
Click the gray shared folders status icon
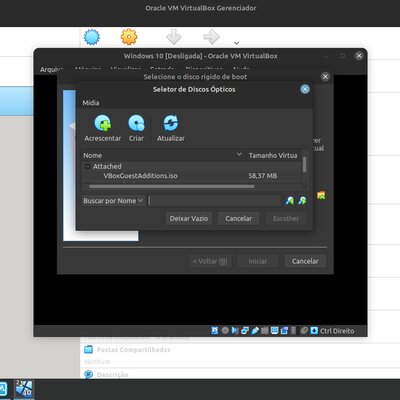265,330
